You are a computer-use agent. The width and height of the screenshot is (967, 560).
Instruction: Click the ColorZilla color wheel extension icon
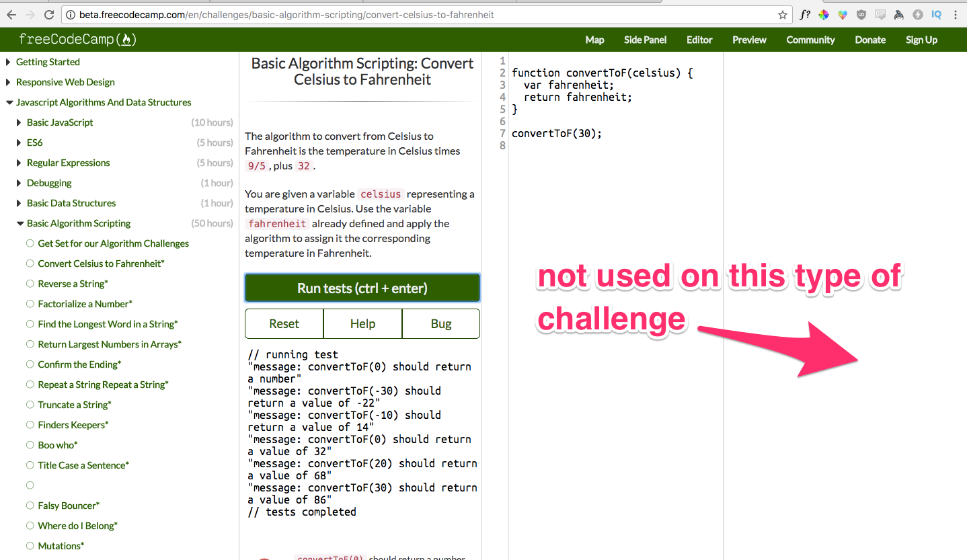(824, 14)
